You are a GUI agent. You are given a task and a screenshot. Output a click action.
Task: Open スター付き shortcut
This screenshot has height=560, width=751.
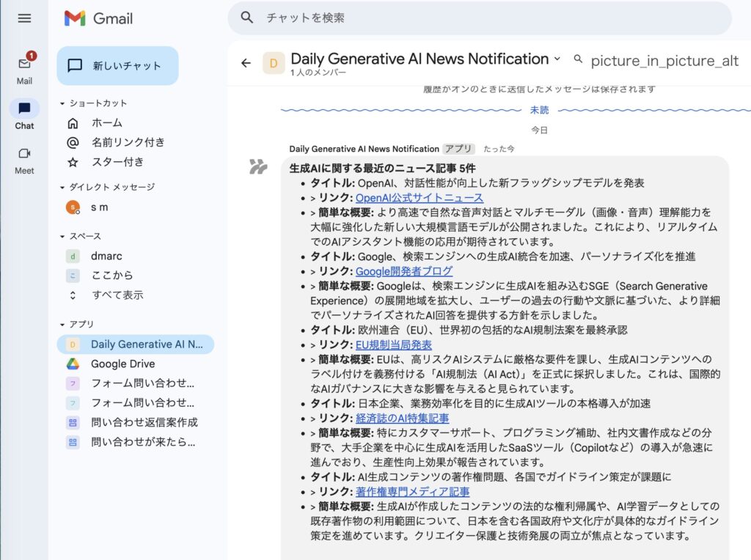(x=117, y=162)
